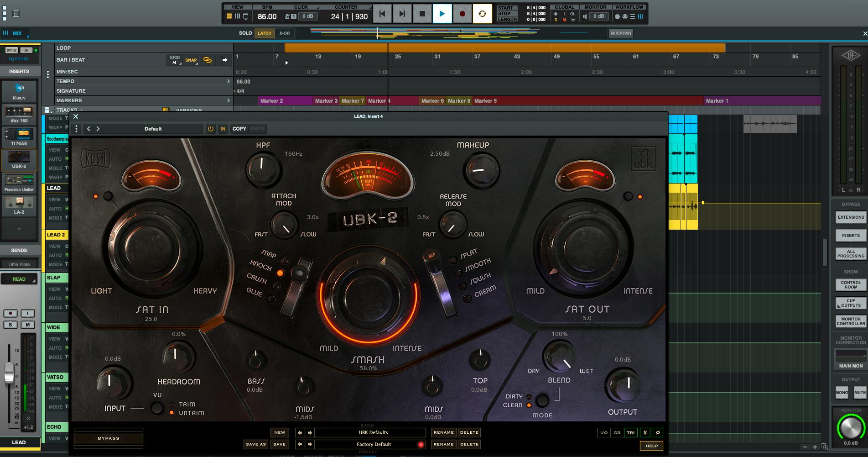Jump to the previous marker in the transport

(382, 14)
